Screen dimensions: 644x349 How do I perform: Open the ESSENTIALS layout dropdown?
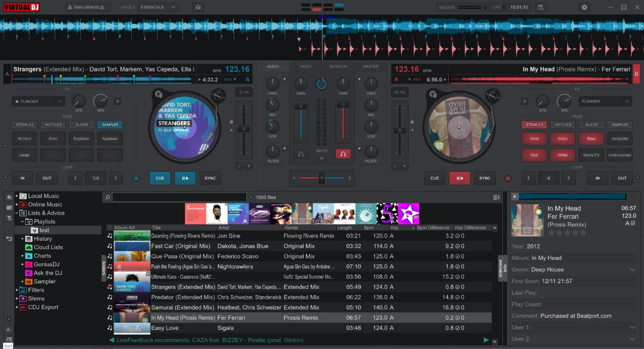tap(158, 7)
